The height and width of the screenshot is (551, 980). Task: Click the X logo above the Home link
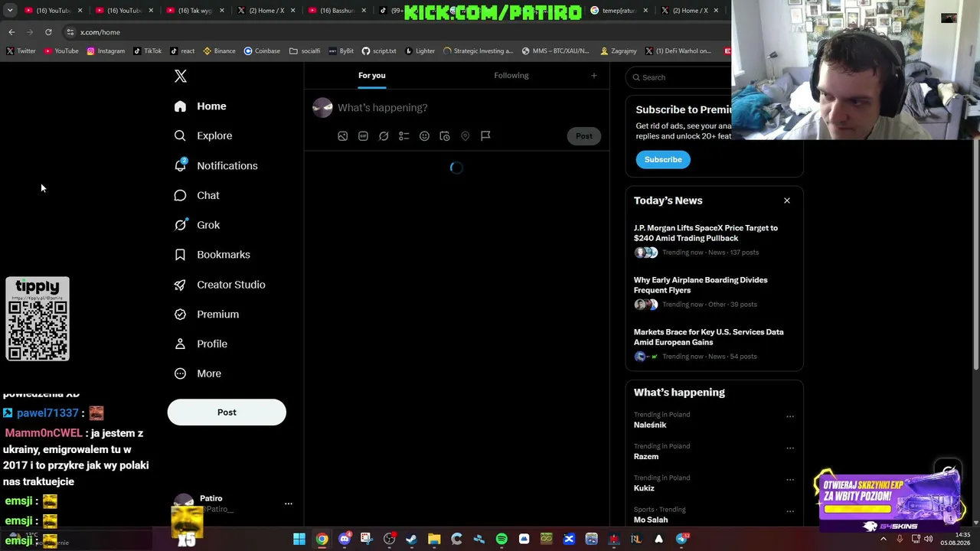pyautogui.click(x=181, y=76)
